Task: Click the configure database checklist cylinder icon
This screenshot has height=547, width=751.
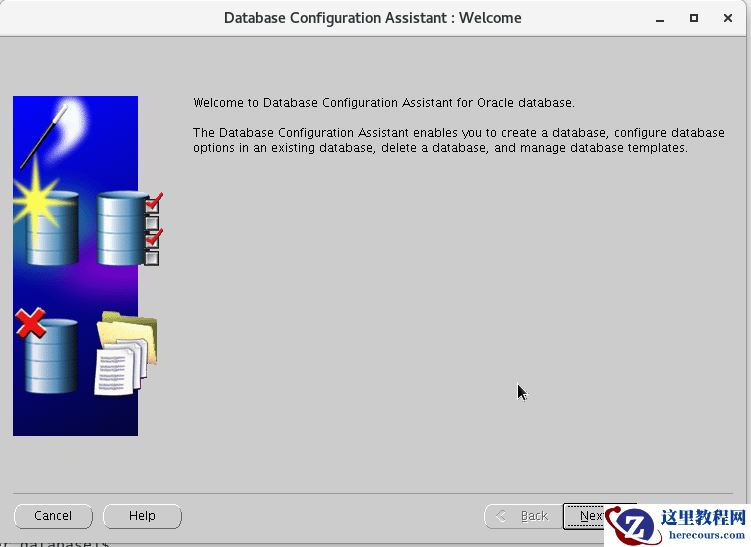Action: point(130,228)
